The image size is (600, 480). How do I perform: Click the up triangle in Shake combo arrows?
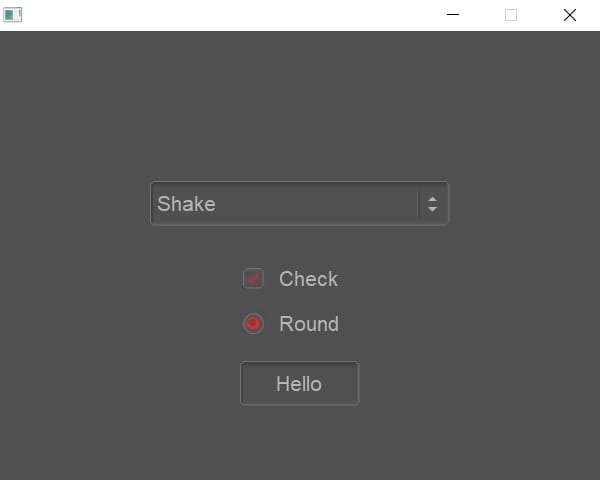point(432,199)
